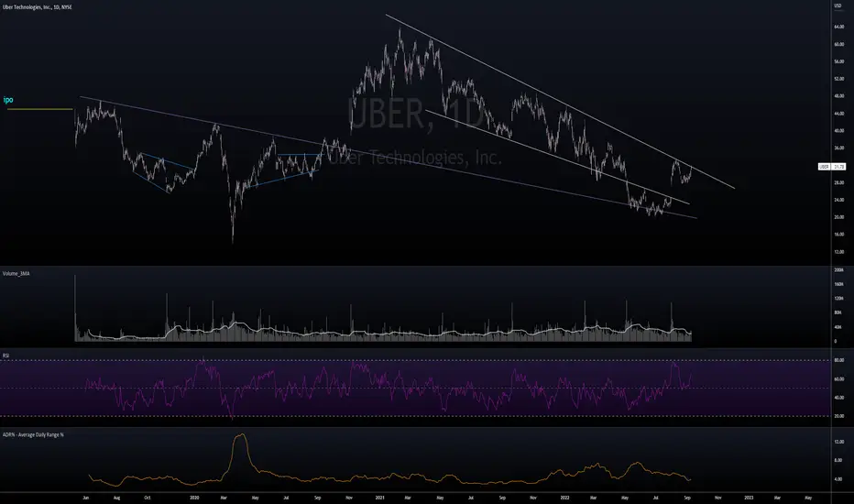Click the 160M label on the volume axis

point(838,284)
